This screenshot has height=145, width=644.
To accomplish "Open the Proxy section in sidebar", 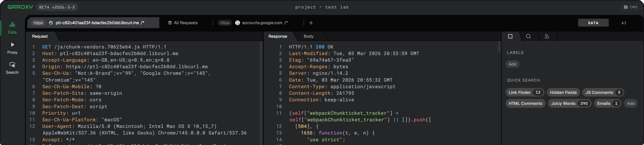I will [12, 48].
